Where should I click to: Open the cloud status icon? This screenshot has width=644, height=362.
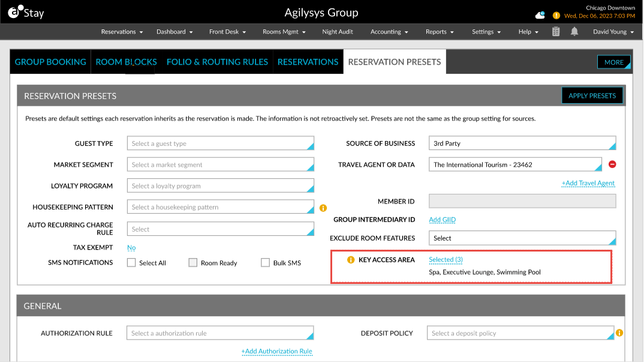pyautogui.click(x=540, y=15)
